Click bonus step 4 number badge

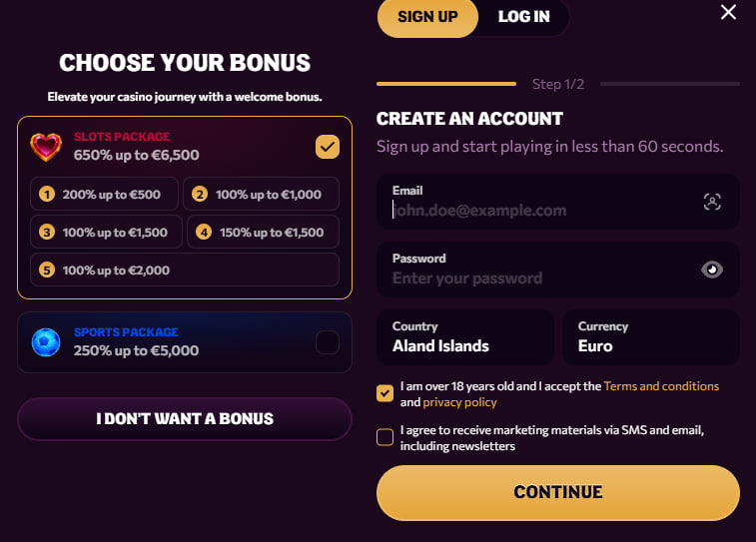coord(204,233)
